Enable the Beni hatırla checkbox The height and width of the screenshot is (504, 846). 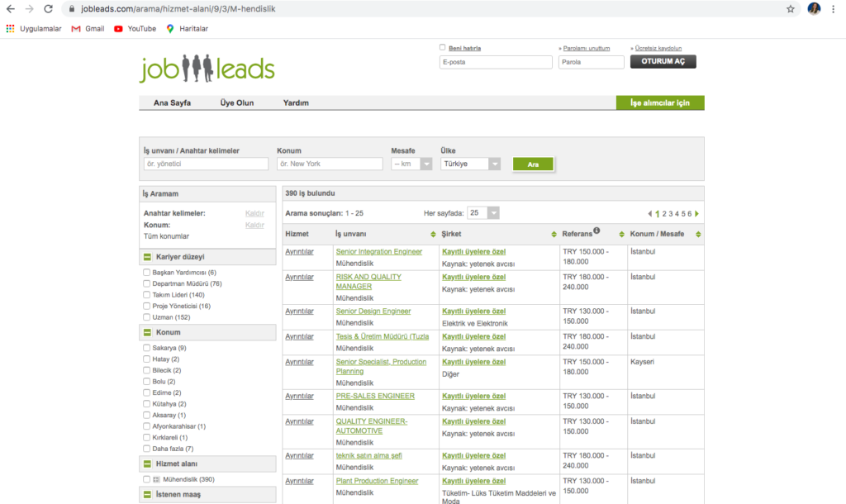tap(443, 47)
